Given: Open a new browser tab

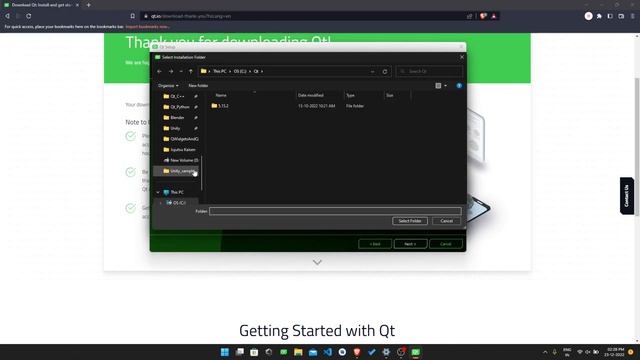Looking at the screenshot, I should point(89,5).
